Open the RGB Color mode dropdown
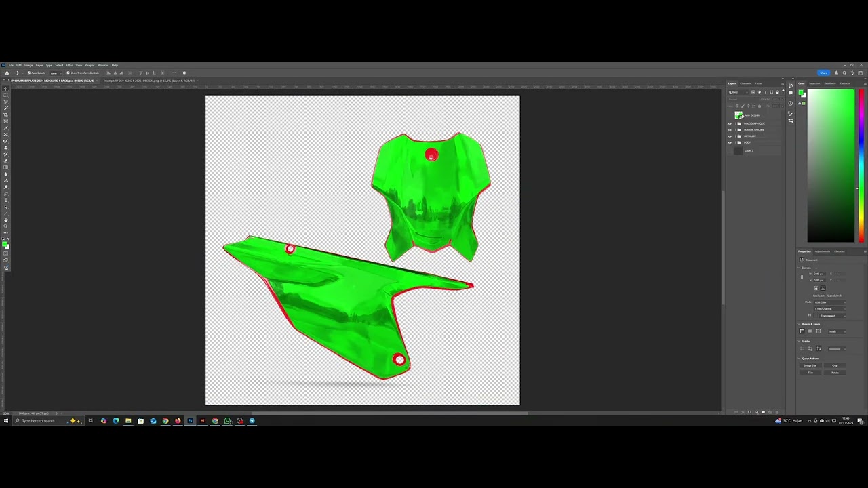This screenshot has width=868, height=488. 830,302
